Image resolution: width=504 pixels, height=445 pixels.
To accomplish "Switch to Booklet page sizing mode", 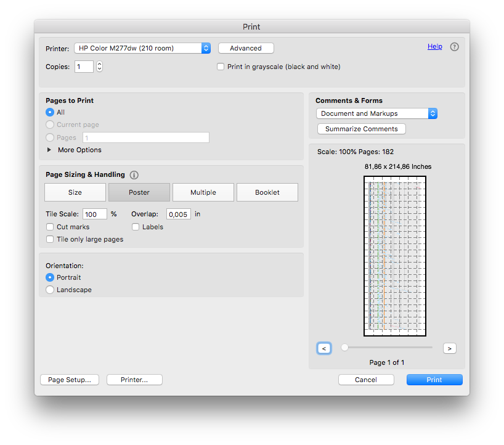I will tap(267, 192).
